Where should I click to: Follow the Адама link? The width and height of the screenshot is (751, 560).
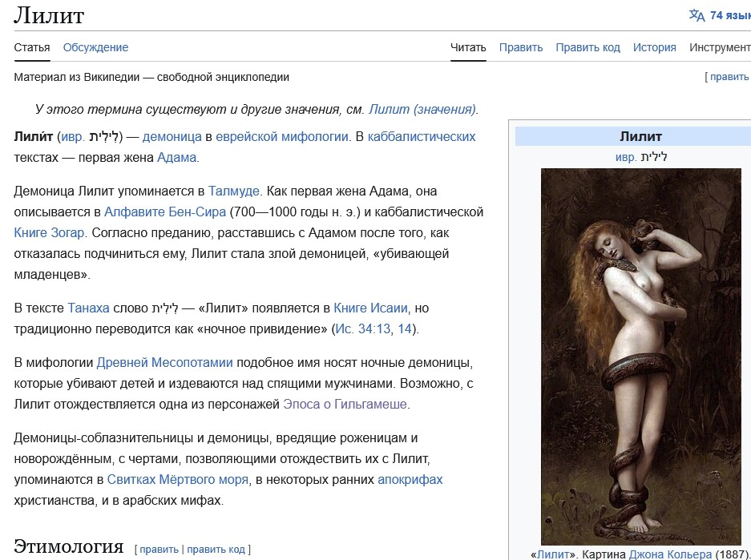(x=177, y=158)
